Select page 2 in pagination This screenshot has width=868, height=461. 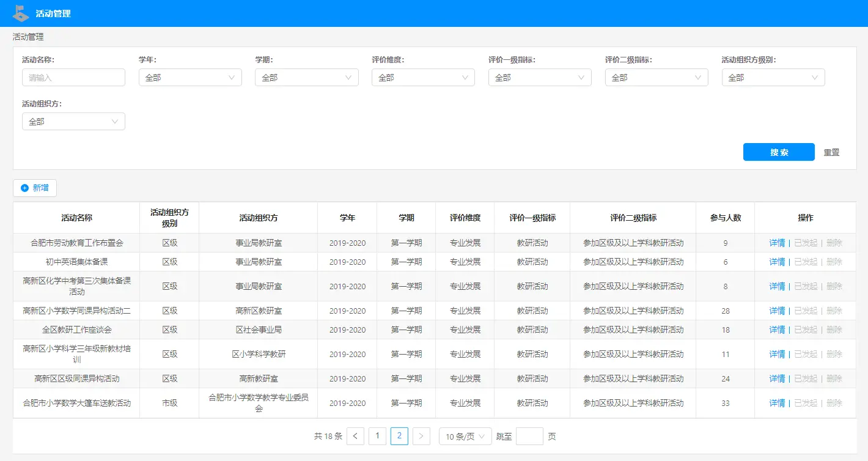pos(399,436)
